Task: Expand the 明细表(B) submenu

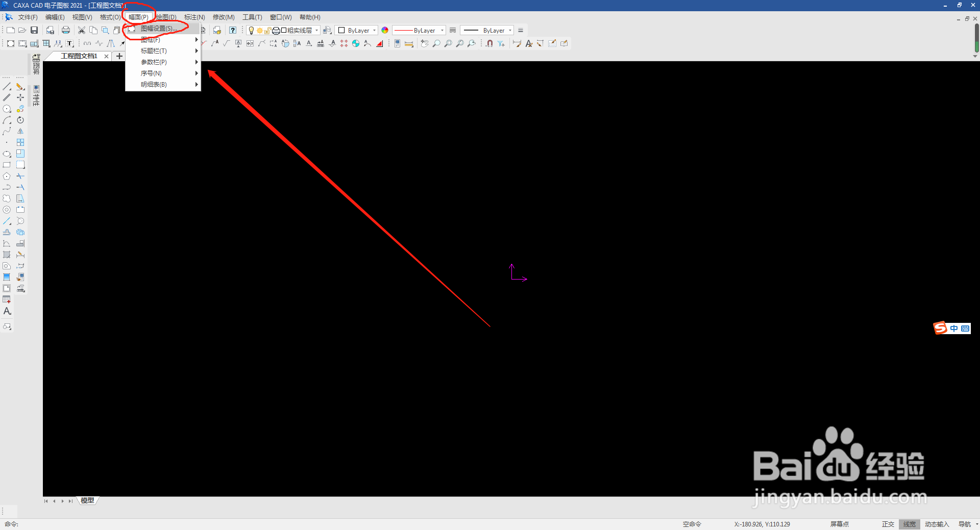Action: pyautogui.click(x=163, y=85)
